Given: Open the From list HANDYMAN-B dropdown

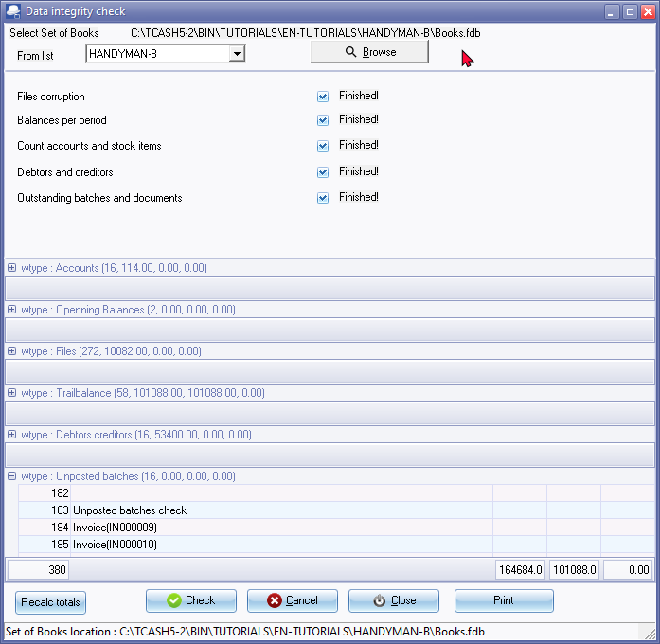Looking at the screenshot, I should pyautogui.click(x=236, y=54).
